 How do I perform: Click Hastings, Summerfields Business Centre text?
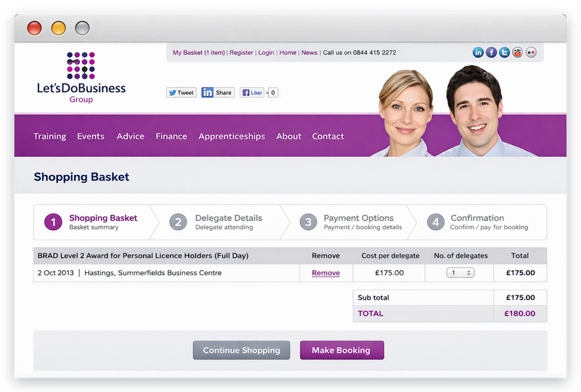(153, 273)
